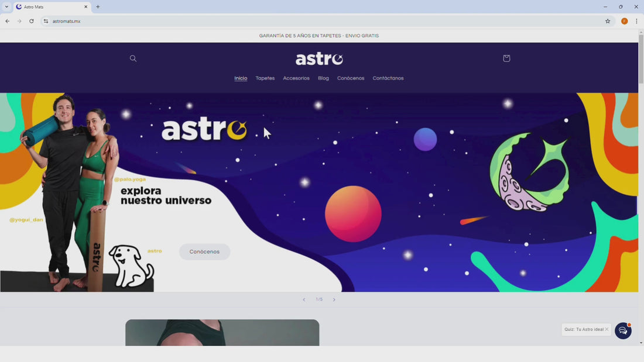The width and height of the screenshot is (644, 362).
Task: Open the chat bubble widget
Action: (x=623, y=330)
